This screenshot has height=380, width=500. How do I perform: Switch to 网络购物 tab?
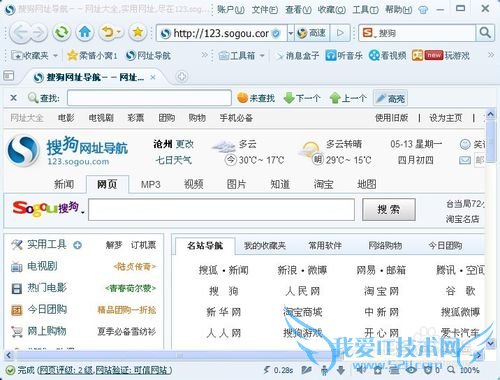pyautogui.click(x=385, y=246)
